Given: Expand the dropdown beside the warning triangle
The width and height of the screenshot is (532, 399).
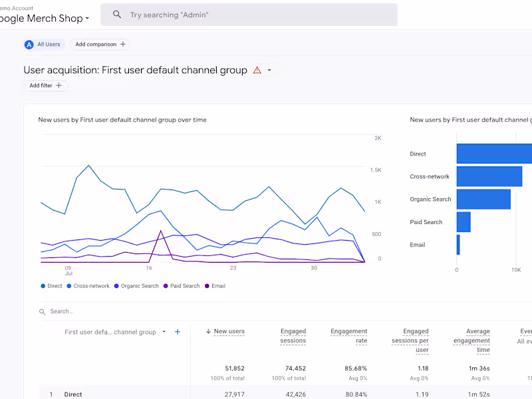Looking at the screenshot, I should click(x=269, y=70).
